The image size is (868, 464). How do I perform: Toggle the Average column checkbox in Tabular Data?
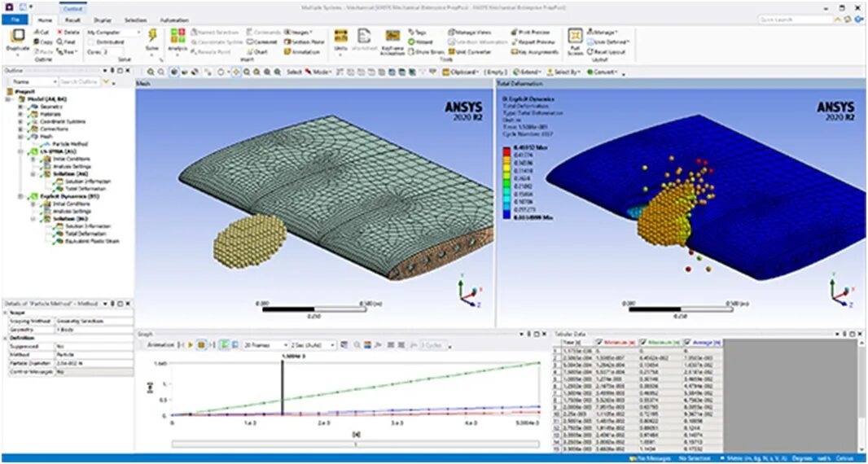[687, 342]
